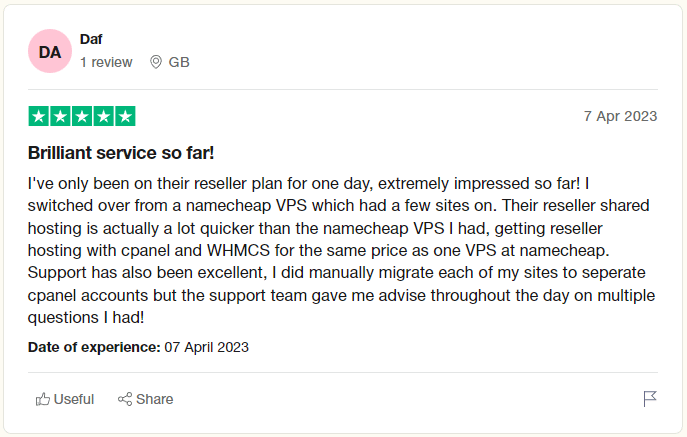Click the second green star
The height and width of the screenshot is (437, 687).
(60, 116)
